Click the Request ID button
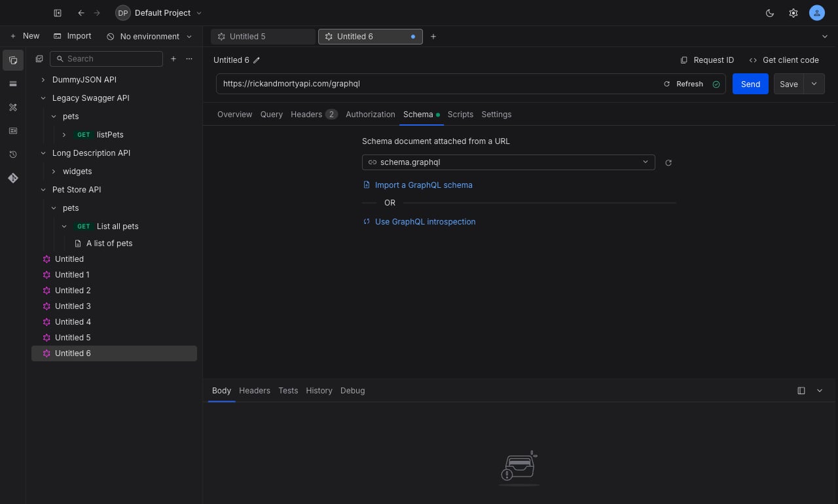The width and height of the screenshot is (838, 504). (707, 60)
